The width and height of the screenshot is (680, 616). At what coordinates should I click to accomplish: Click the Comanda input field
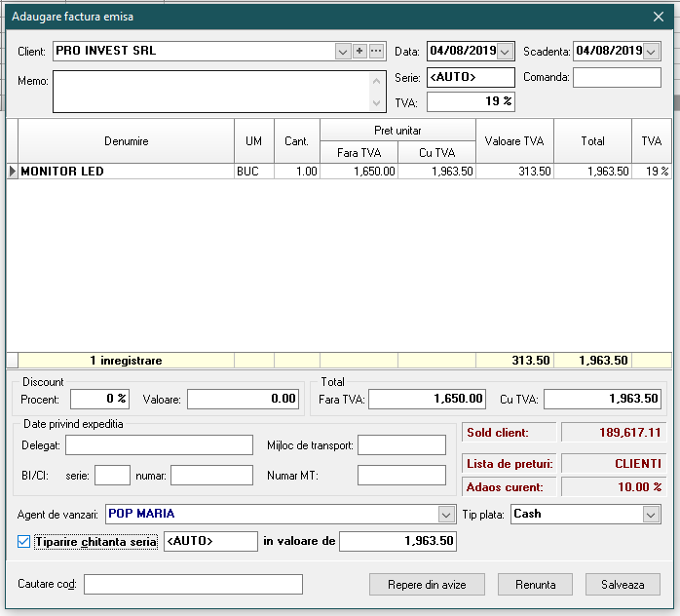pyautogui.click(x=617, y=78)
